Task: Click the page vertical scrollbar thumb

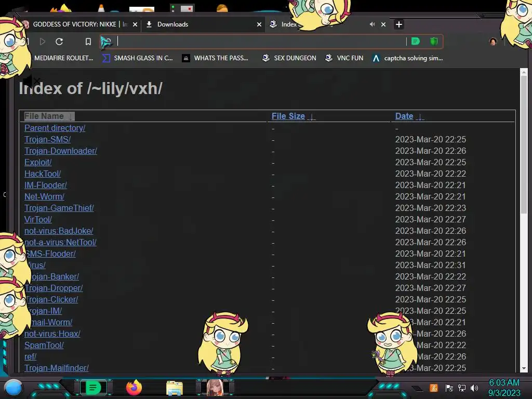Action: (524, 144)
